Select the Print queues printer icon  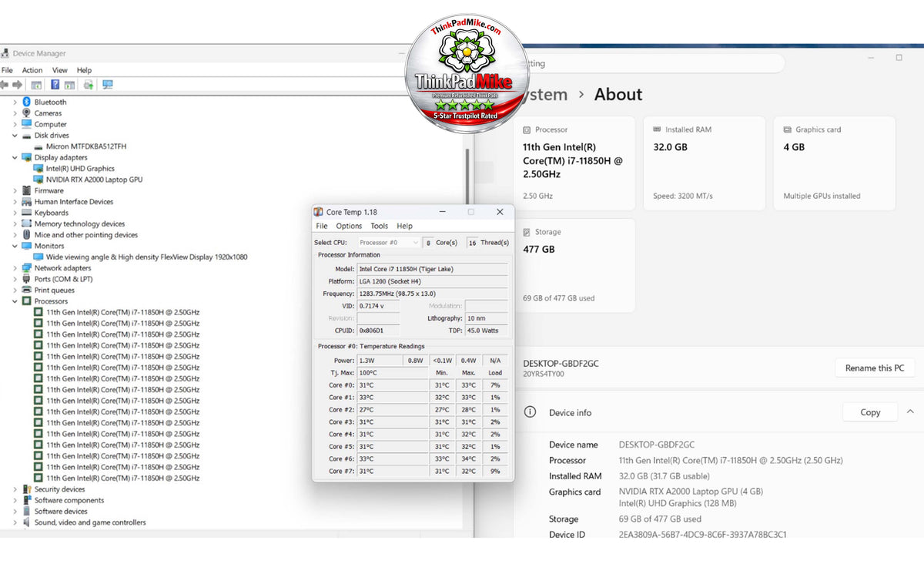coord(26,290)
